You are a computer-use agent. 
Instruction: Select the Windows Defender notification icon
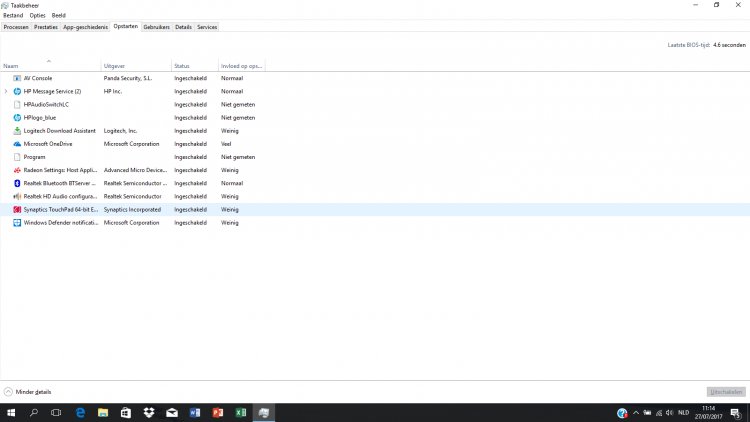point(17,223)
